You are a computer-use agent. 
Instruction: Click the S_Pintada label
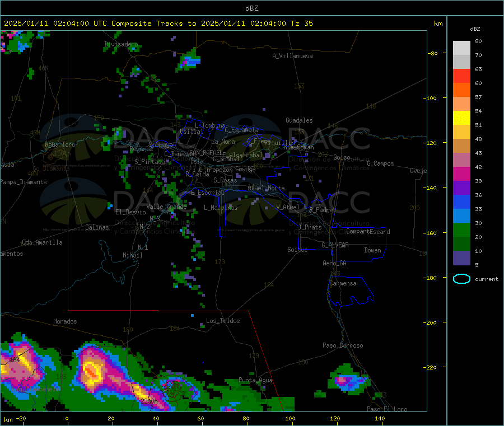[150, 162]
